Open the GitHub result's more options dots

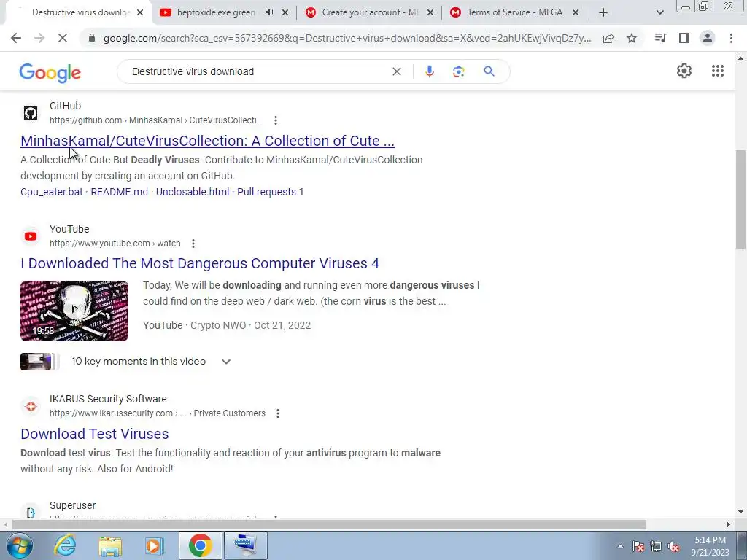[275, 120]
